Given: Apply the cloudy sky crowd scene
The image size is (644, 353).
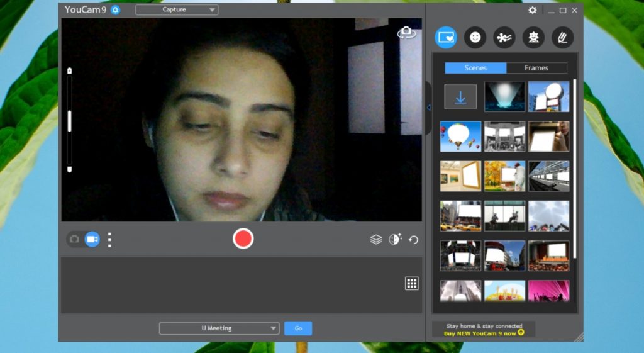Looking at the screenshot, I should coord(548,216).
